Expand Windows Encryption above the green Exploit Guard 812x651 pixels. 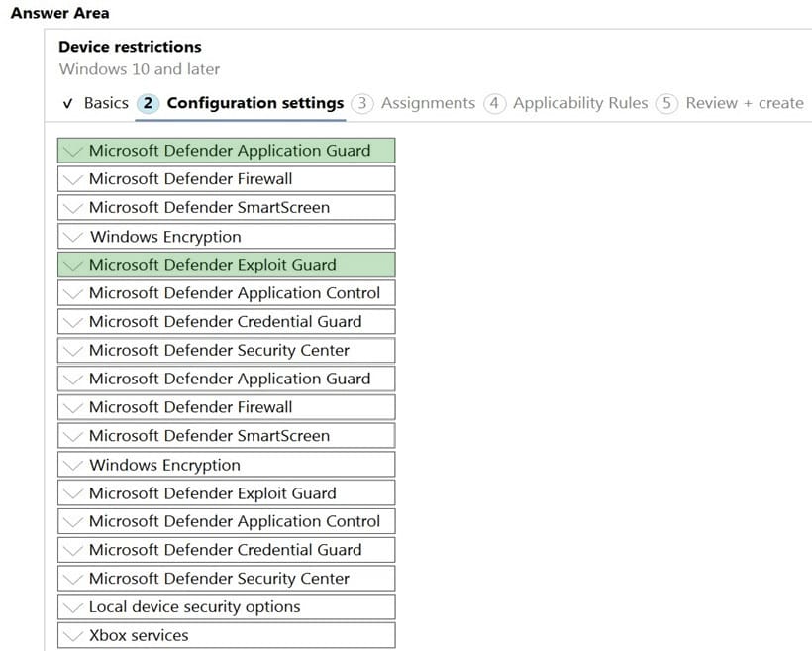227,237
